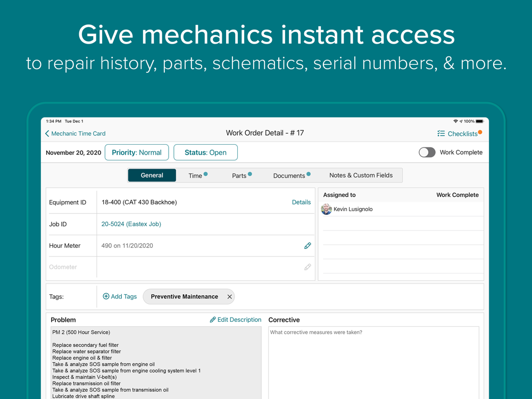The image size is (532, 399).
Task: Click the battery status icon
Action: tap(479, 121)
